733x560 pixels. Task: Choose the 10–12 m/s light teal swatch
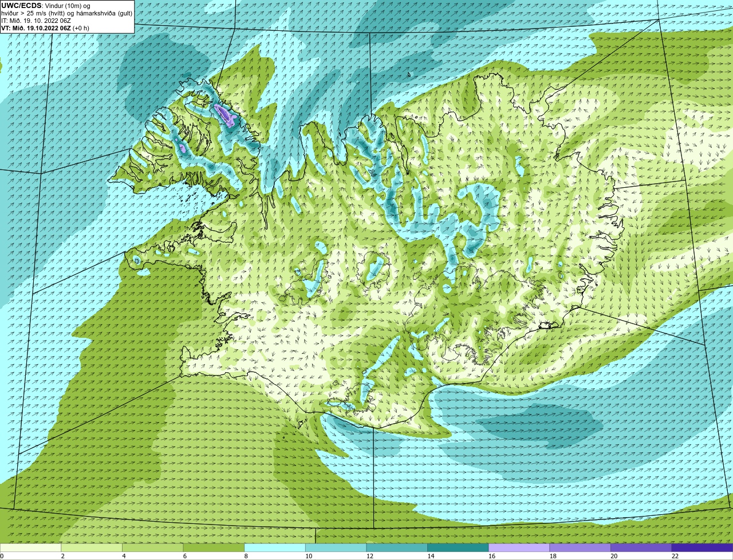coord(336,547)
